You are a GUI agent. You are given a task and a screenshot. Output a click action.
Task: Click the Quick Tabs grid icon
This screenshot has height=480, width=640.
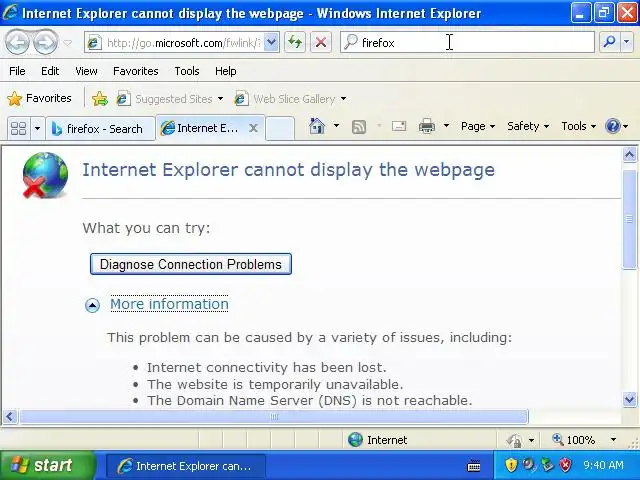[x=18, y=129]
